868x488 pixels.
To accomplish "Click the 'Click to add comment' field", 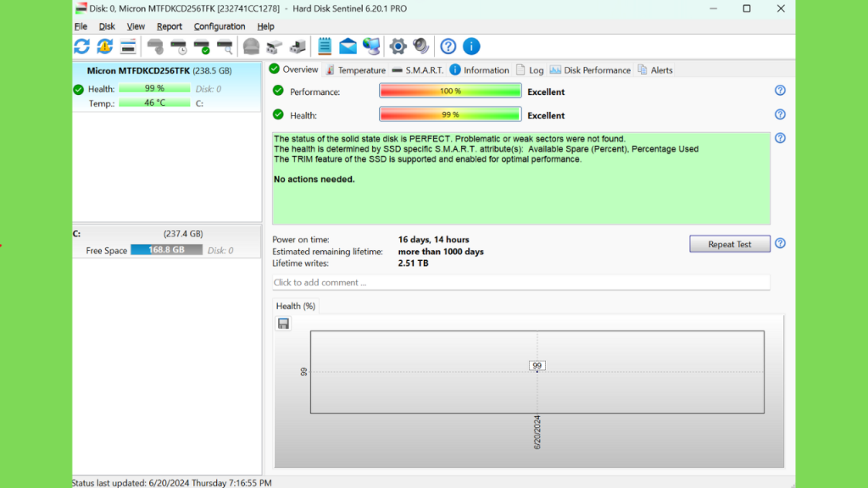I will pyautogui.click(x=521, y=282).
